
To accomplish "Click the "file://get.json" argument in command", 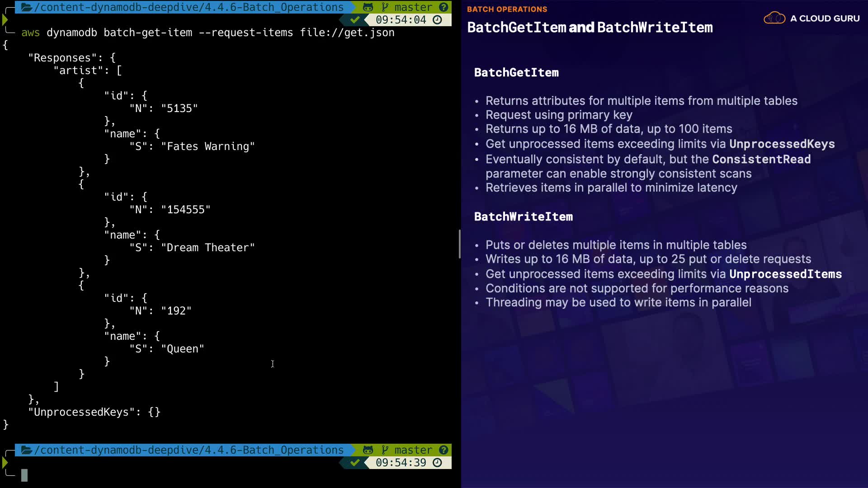I will [x=347, y=33].
